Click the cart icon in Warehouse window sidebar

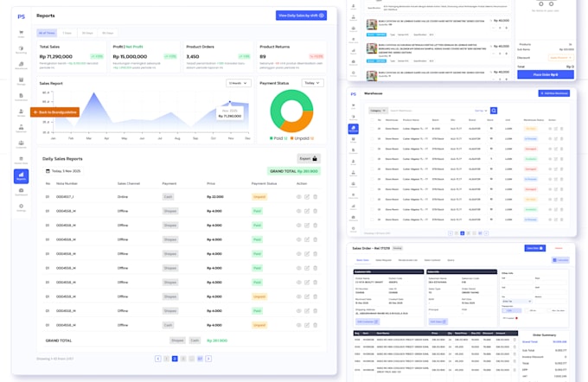pos(354,105)
